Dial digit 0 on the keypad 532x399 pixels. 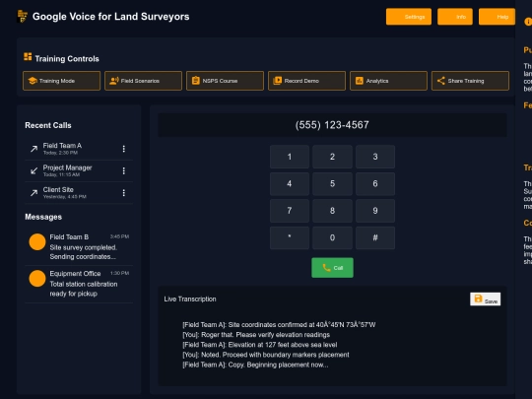click(x=333, y=237)
